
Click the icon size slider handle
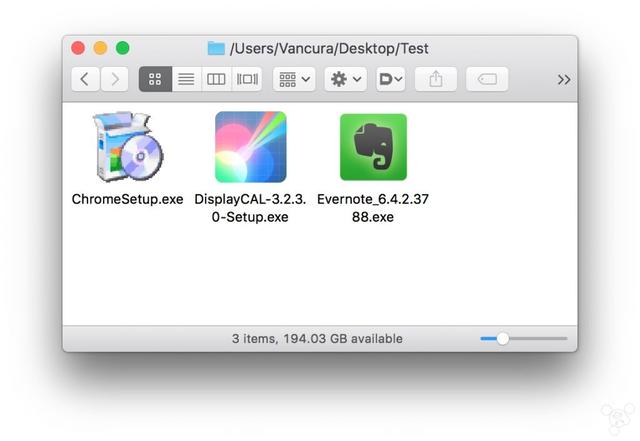pyautogui.click(x=503, y=339)
